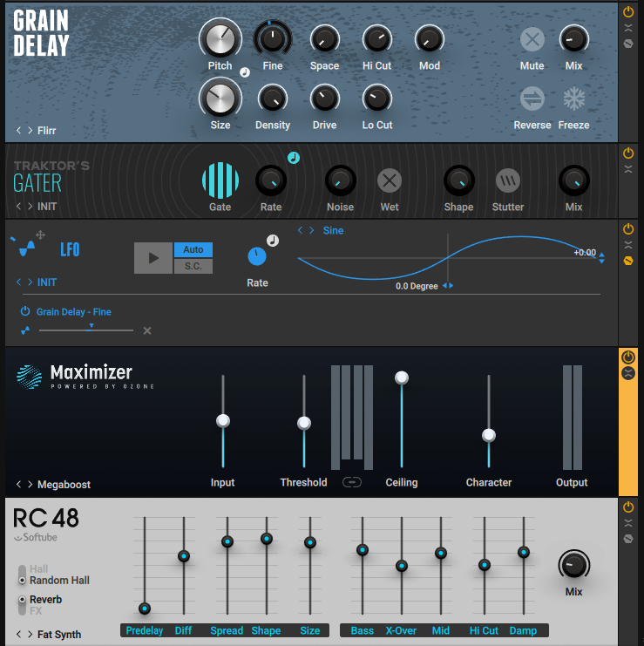This screenshot has width=644, height=646.
Task: Click the RC 48 Spread label
Action: 227,630
